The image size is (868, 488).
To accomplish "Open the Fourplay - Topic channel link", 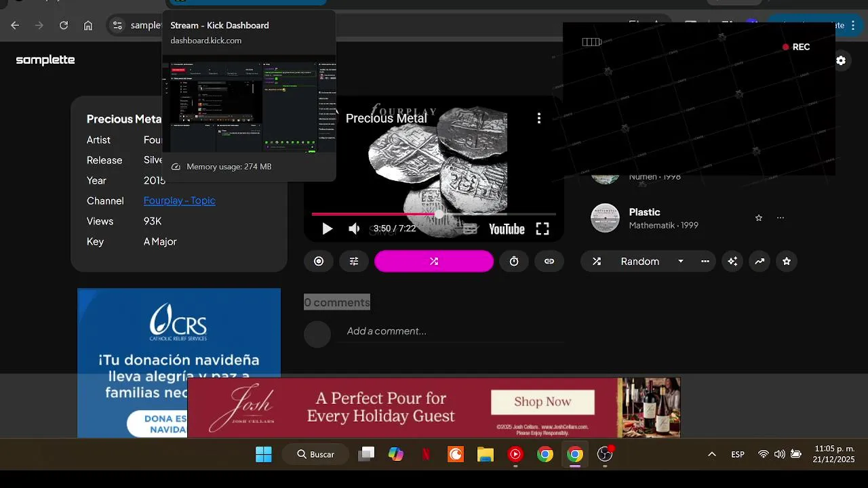I will (180, 201).
